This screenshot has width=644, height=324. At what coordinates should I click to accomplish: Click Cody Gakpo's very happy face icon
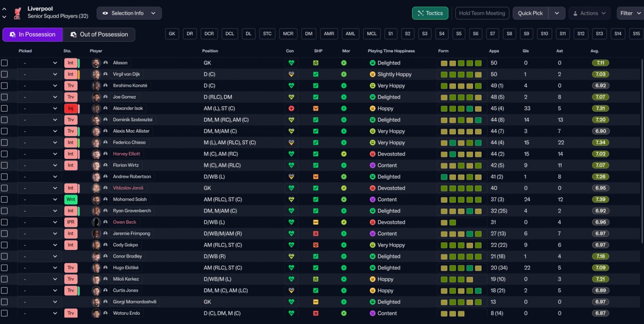[373, 245]
